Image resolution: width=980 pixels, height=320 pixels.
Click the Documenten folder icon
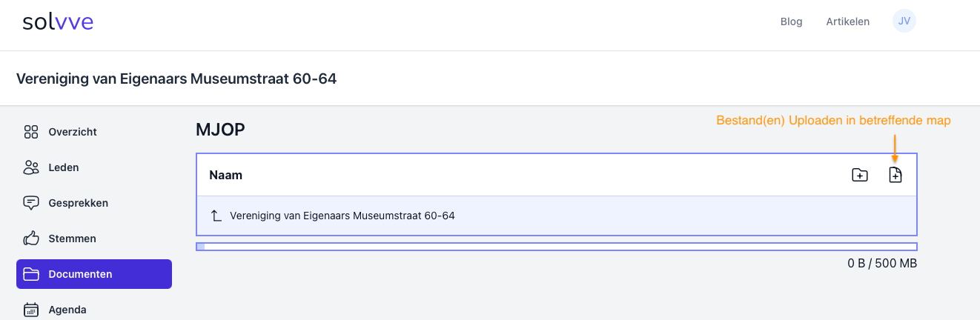31,274
